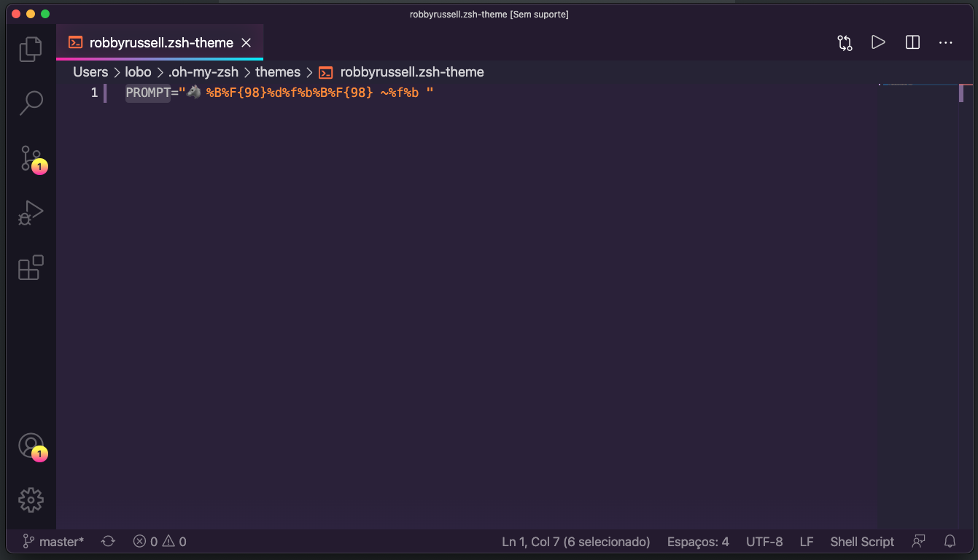978x560 pixels.
Task: Change the Shell Script language mode
Action: 862,542
